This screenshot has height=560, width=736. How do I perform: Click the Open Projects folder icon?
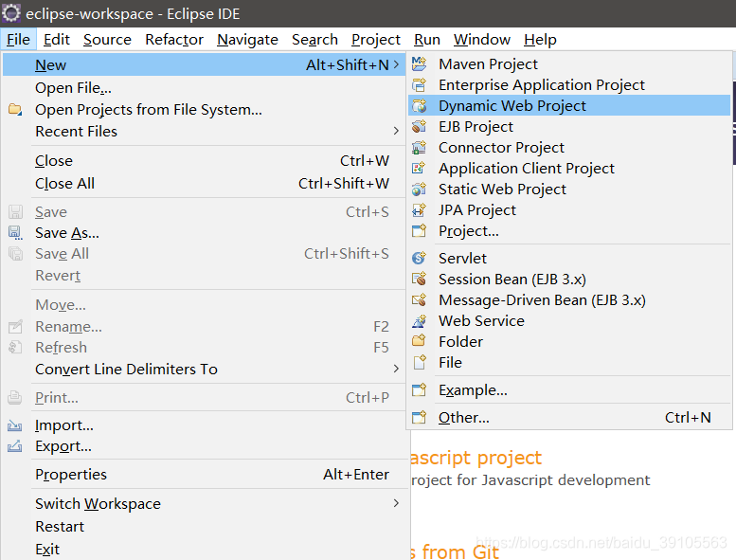15,109
